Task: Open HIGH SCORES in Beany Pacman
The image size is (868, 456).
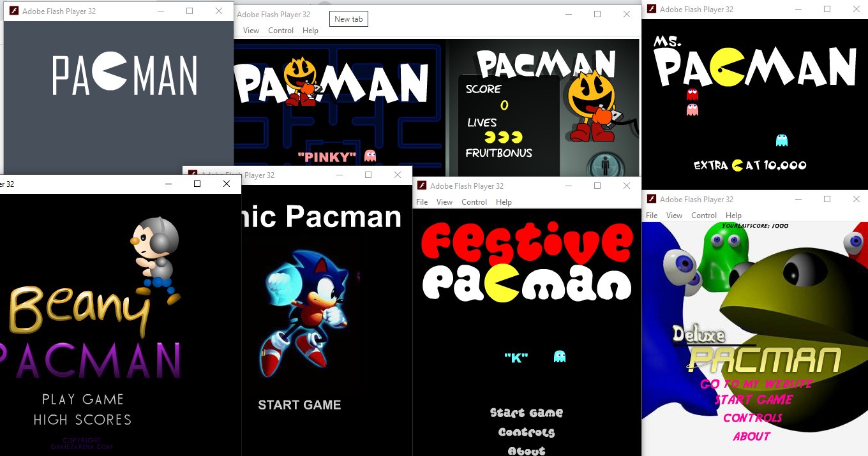Action: (x=82, y=420)
